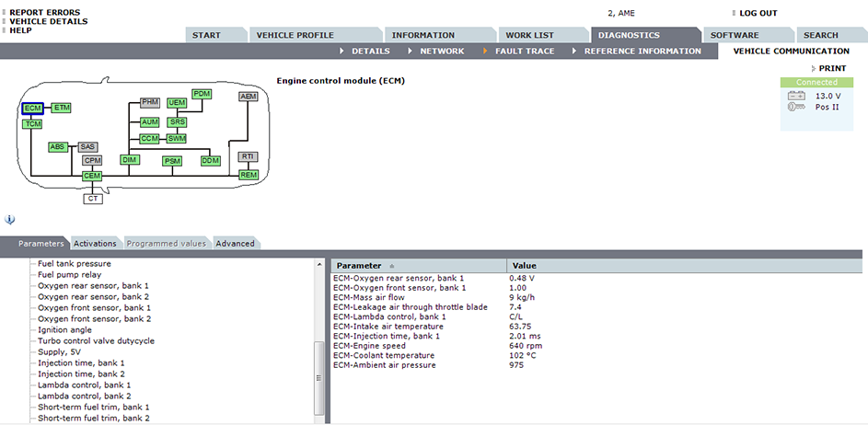Select the TCM module node
Viewport: 868px width, 425px height.
point(32,123)
